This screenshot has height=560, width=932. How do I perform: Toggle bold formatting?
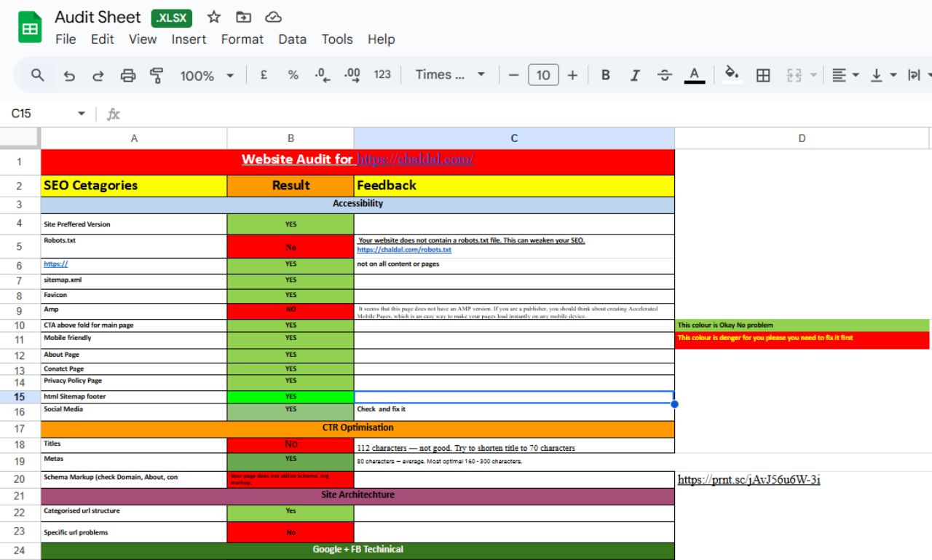605,75
